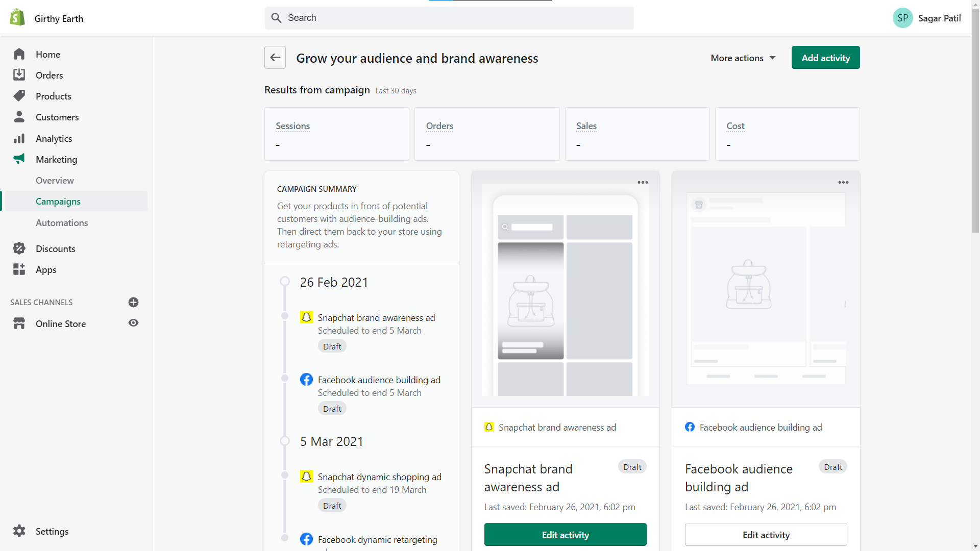Click the back arrow button
980x551 pixels.
[275, 58]
